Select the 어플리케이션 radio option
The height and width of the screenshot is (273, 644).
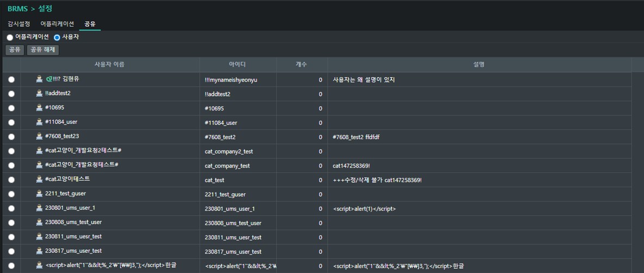10,38
